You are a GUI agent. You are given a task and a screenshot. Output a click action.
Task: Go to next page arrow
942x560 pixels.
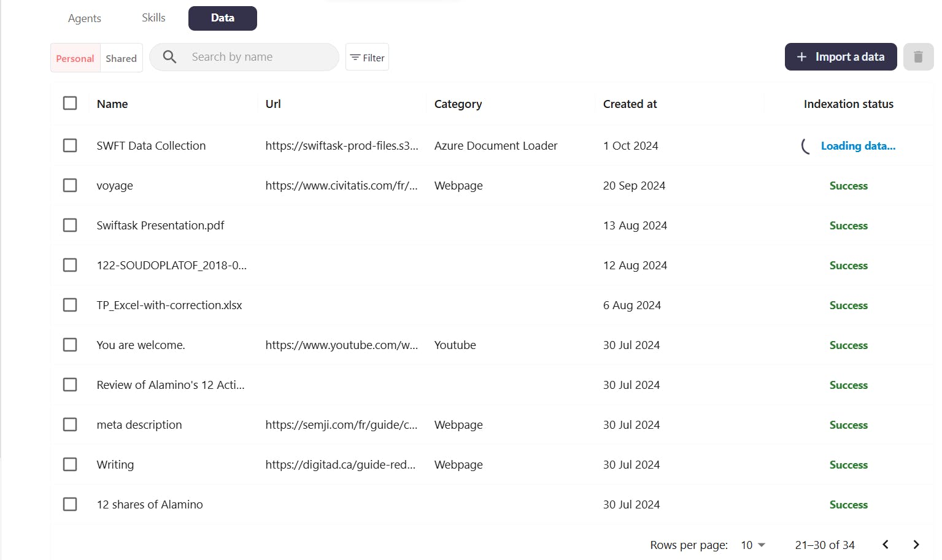[916, 545]
